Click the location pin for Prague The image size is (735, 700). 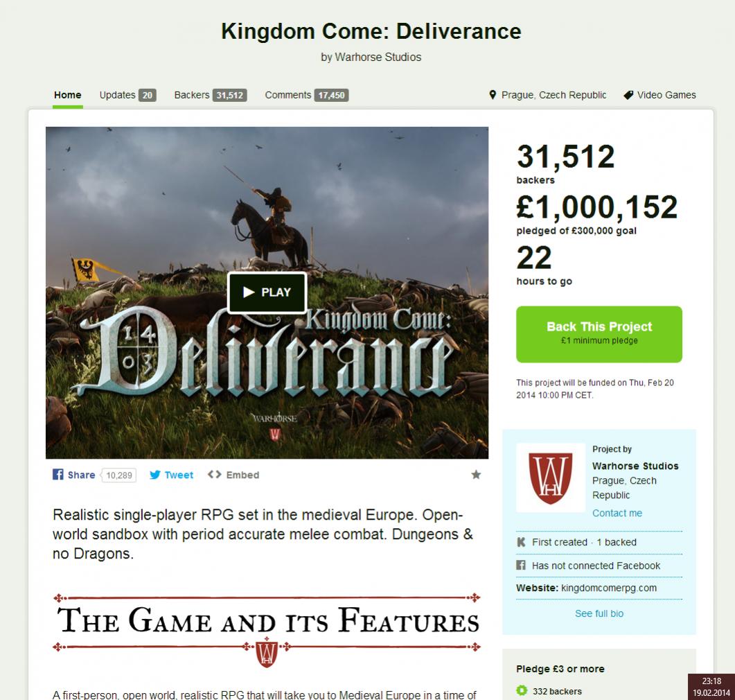coord(492,95)
